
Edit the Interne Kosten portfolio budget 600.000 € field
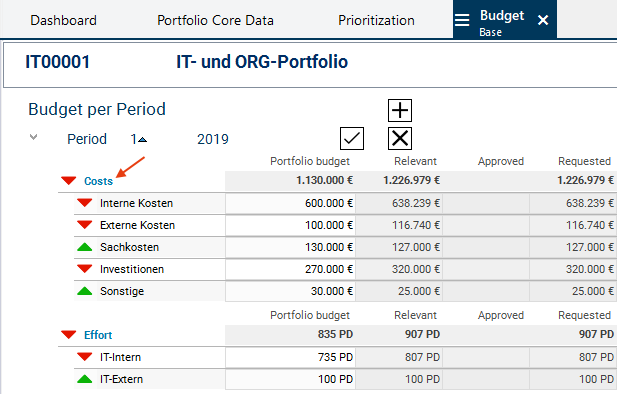tap(290, 203)
